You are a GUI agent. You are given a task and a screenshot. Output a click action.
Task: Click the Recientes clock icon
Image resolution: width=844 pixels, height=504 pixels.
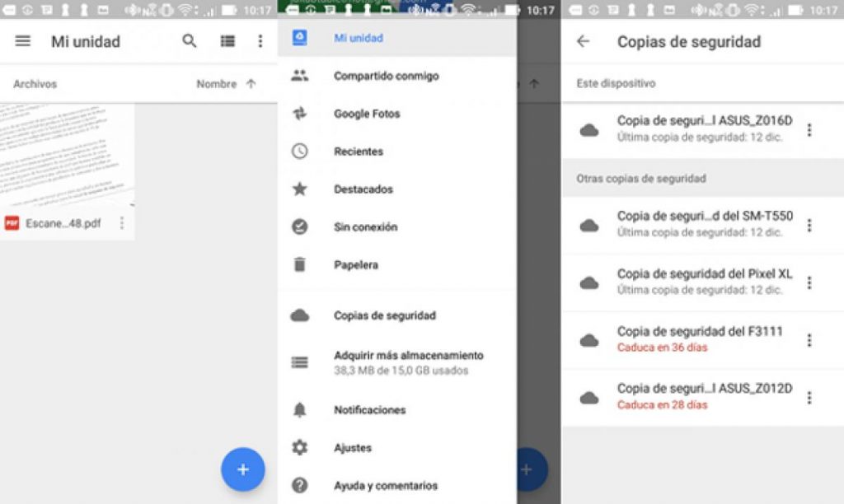tap(300, 152)
